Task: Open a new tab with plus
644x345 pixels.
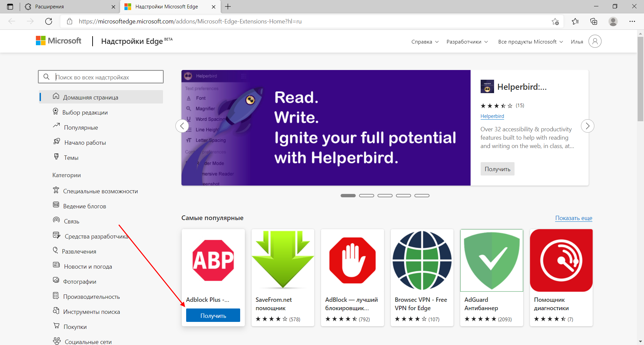Action: (228, 7)
